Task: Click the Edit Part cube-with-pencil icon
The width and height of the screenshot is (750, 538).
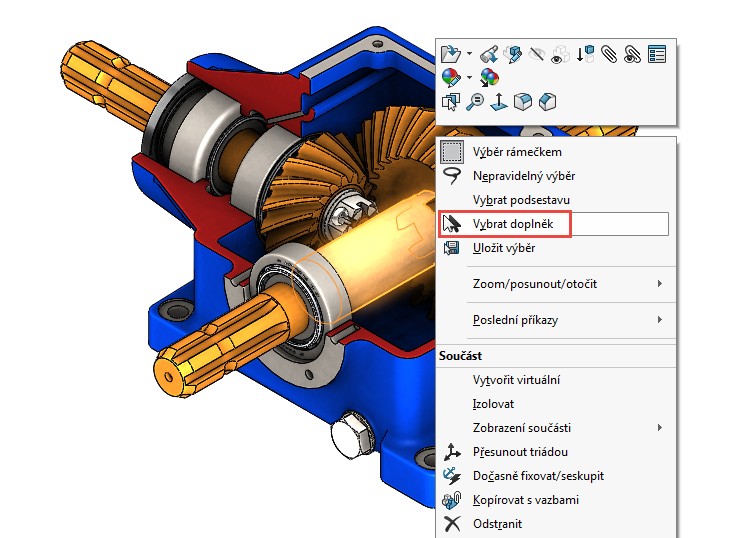Action: point(513,54)
